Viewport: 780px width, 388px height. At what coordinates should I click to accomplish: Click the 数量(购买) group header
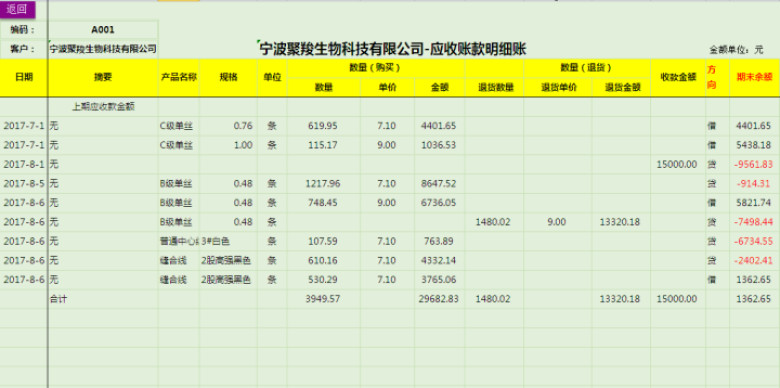click(x=376, y=68)
